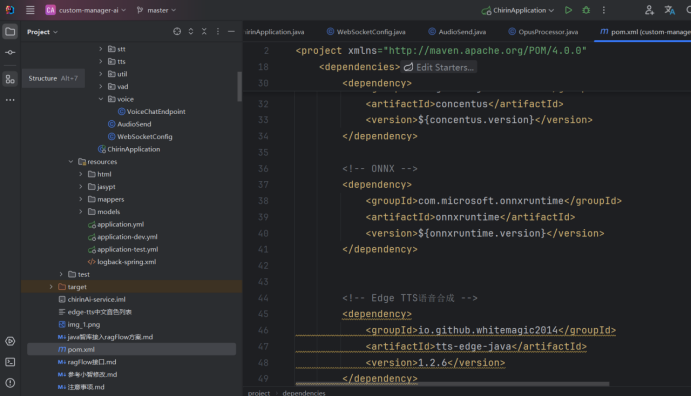Open the main hamburger menu
This screenshot has height=396, width=692.
click(30, 10)
